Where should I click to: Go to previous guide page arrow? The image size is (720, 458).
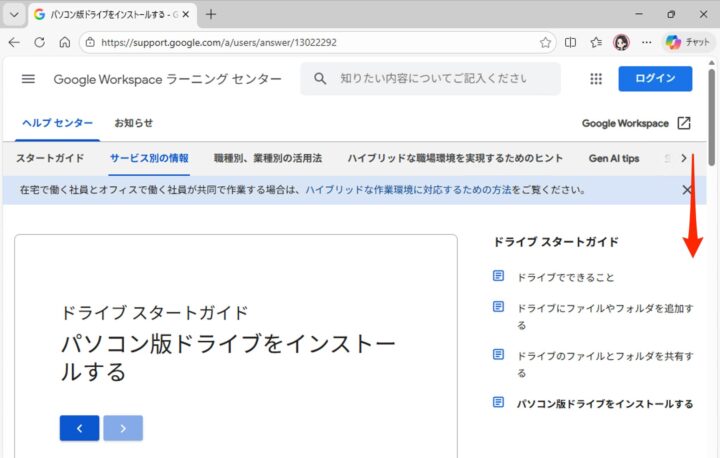pyautogui.click(x=79, y=428)
